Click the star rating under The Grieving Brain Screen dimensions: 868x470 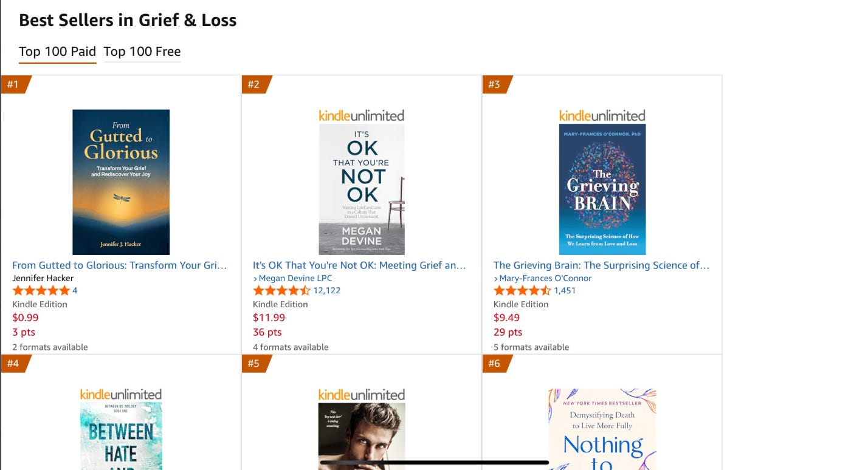click(522, 290)
